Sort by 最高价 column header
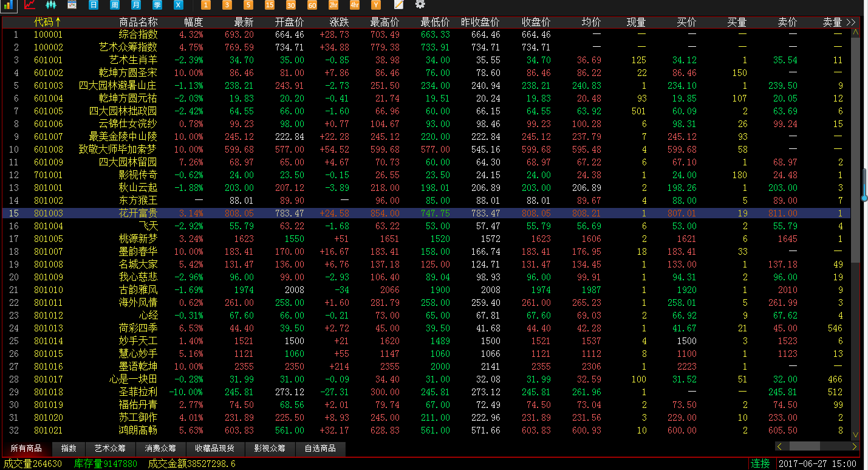This screenshot has height=470, width=868. tap(385, 22)
